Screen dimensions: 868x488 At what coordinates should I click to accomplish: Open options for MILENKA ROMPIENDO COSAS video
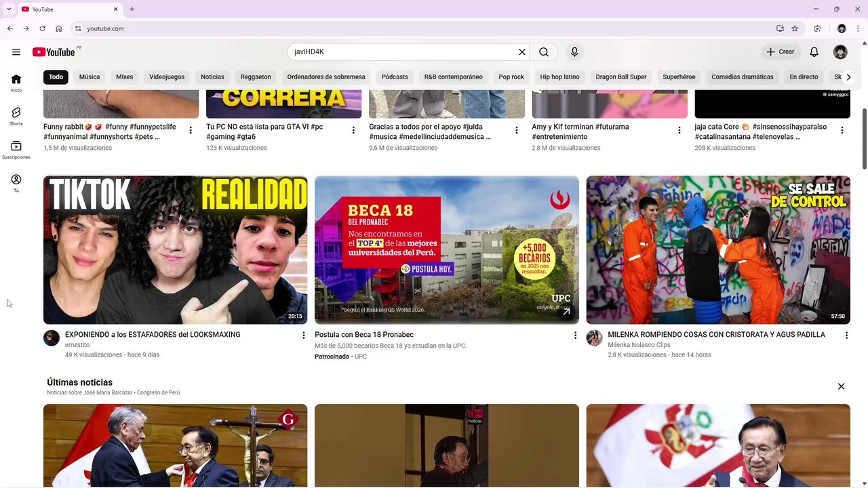point(846,335)
